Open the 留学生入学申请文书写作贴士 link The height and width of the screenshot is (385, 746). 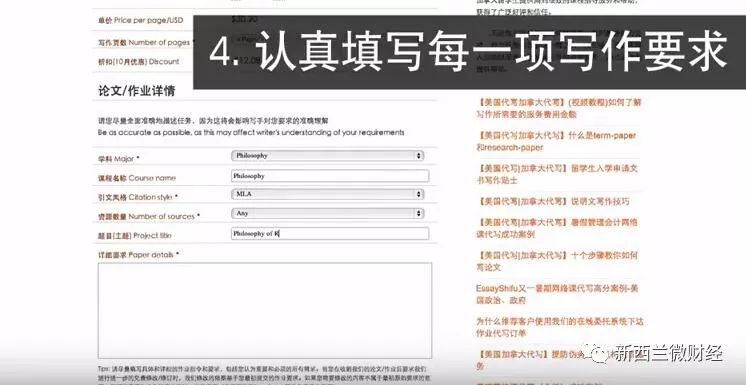point(557,174)
